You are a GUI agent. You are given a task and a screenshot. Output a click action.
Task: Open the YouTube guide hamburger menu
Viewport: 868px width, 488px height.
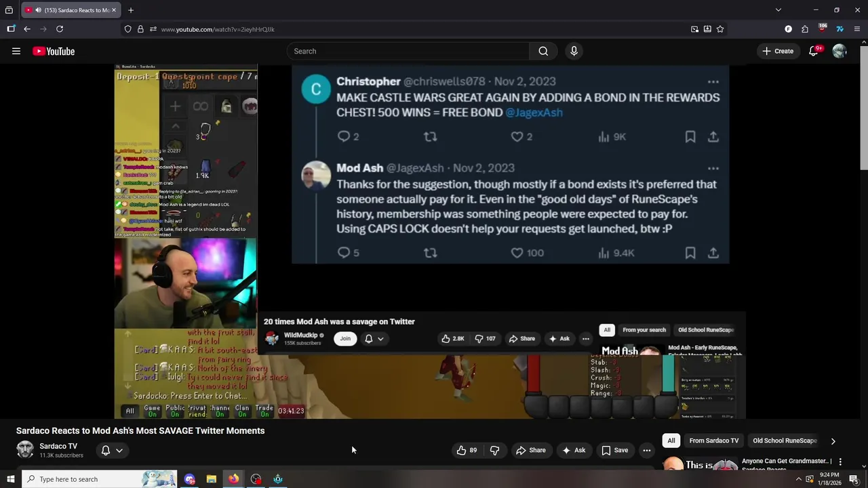[16, 51]
